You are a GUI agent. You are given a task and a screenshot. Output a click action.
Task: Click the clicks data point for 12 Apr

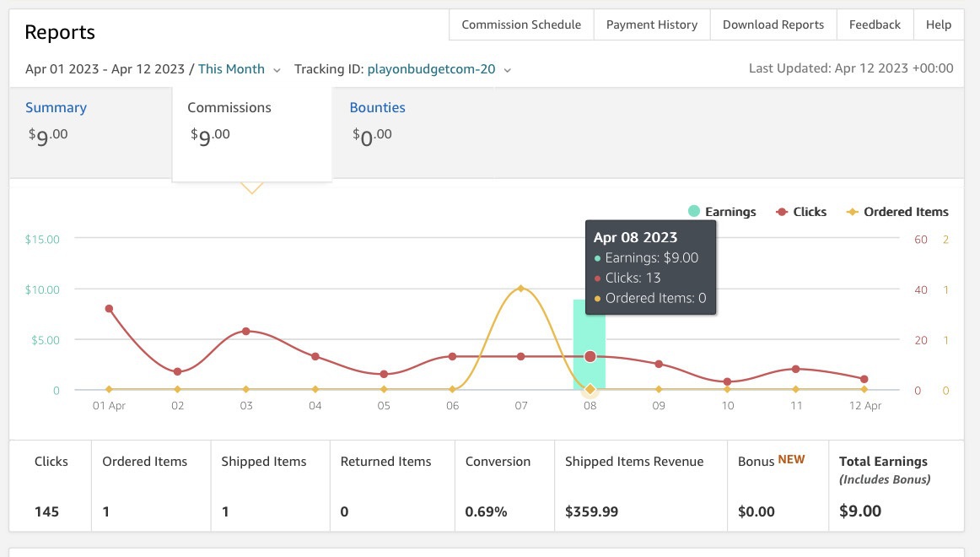[864, 379]
